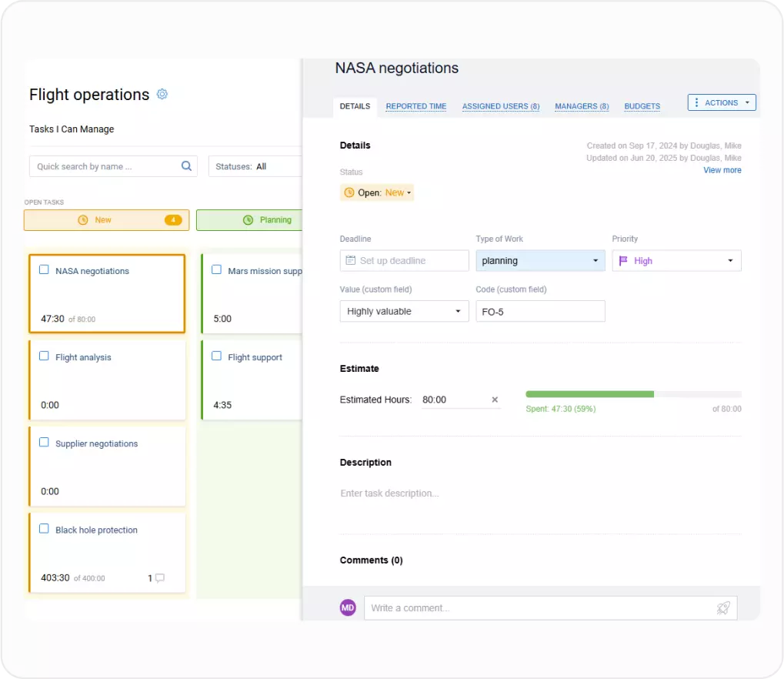The image size is (784, 679).
Task: Click the calendar icon in the Deadline field
Action: pos(349,260)
